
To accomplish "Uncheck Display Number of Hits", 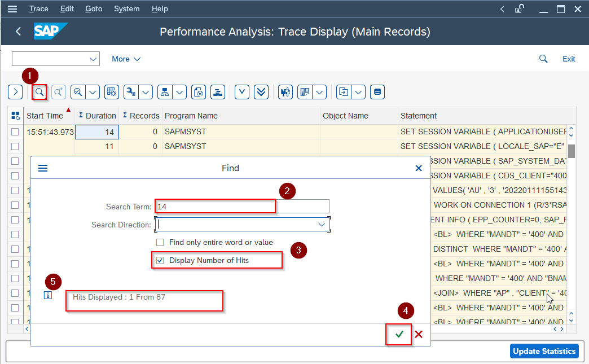I will [160, 260].
